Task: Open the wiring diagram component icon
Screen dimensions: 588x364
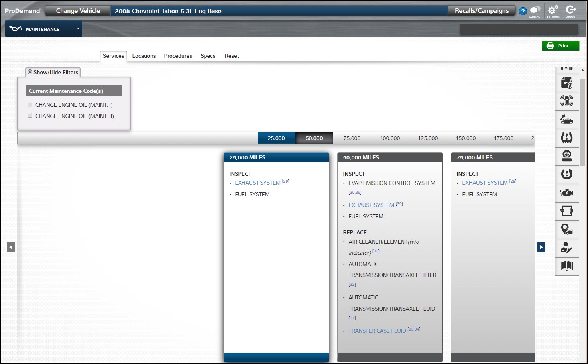Action: [566, 211]
